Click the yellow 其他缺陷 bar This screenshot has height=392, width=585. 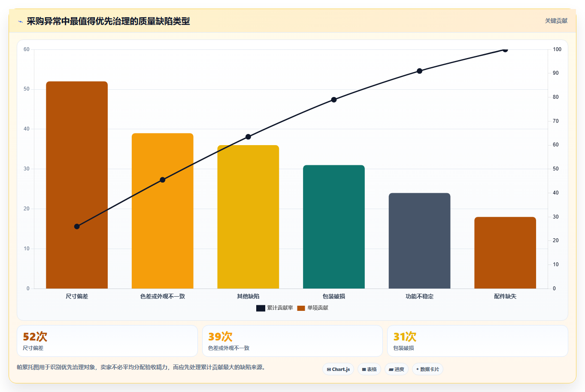[248, 217]
